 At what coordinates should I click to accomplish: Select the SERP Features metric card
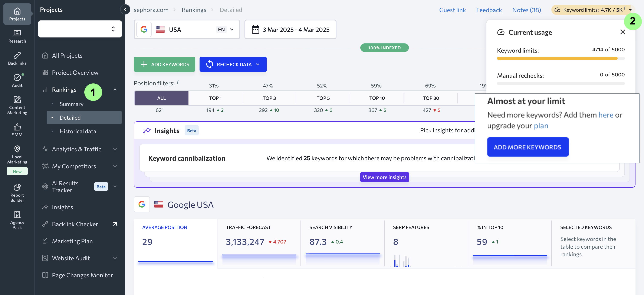426,243
